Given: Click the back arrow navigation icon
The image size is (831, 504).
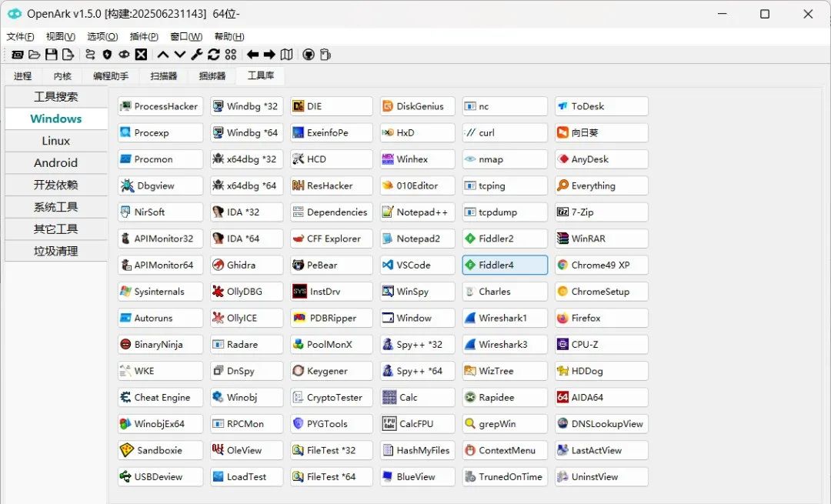Looking at the screenshot, I should tap(252, 55).
